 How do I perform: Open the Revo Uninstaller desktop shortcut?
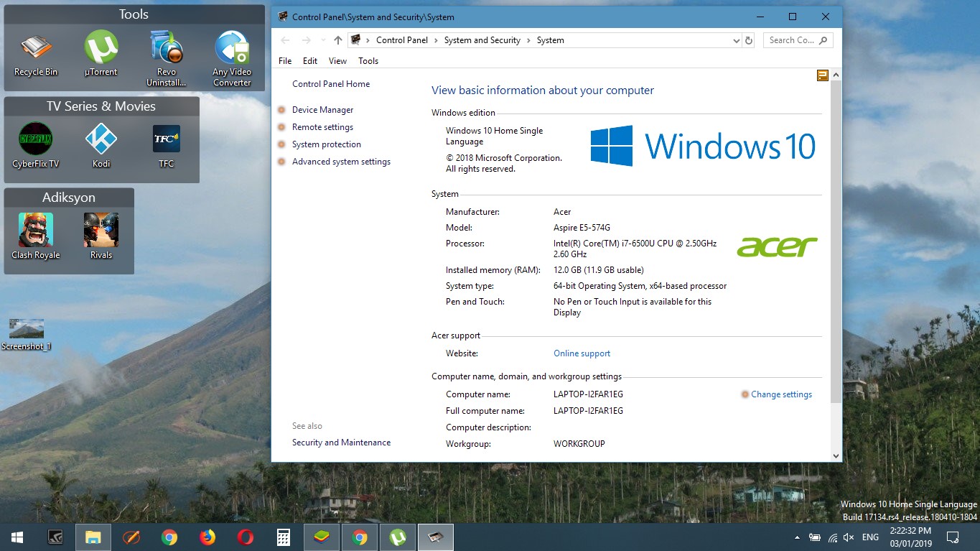(x=167, y=59)
